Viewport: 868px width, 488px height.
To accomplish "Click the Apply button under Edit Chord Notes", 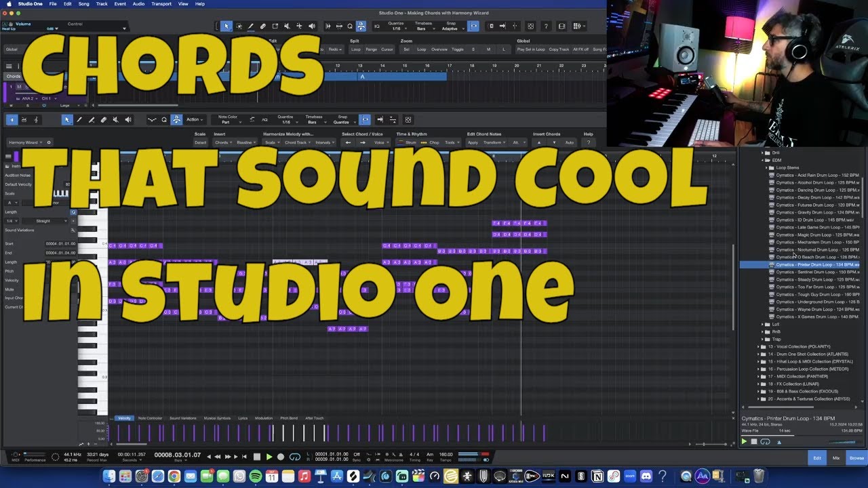I will point(473,142).
